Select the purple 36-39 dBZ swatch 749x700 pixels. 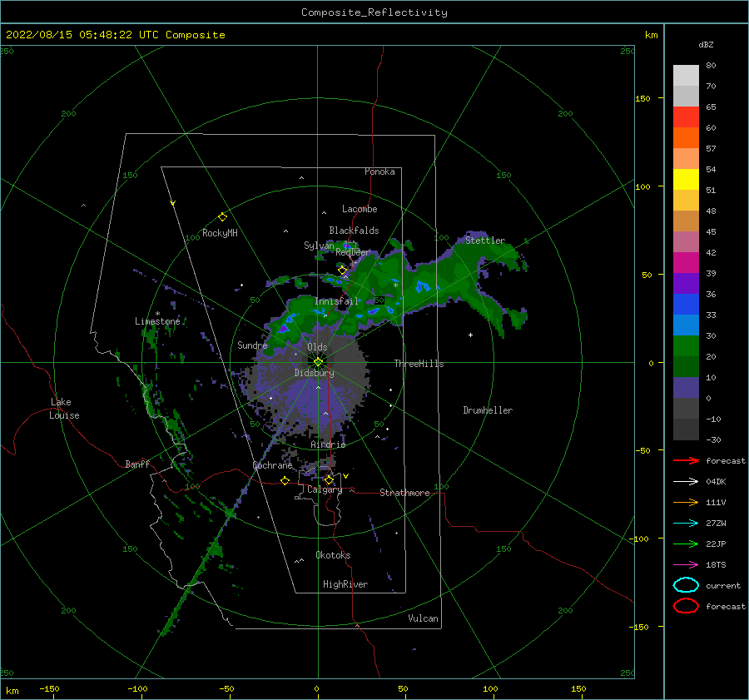[x=686, y=283]
